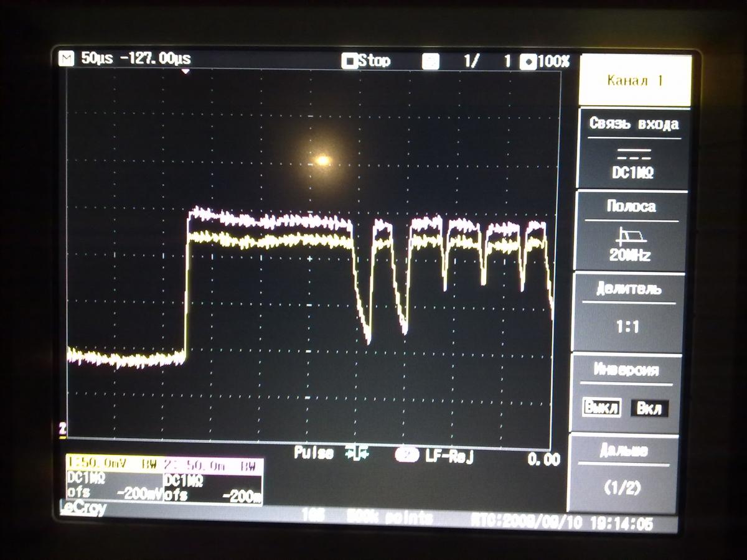Click the DC coupling symbol under Связь входа
The width and height of the screenshot is (747, 560).
point(632,154)
